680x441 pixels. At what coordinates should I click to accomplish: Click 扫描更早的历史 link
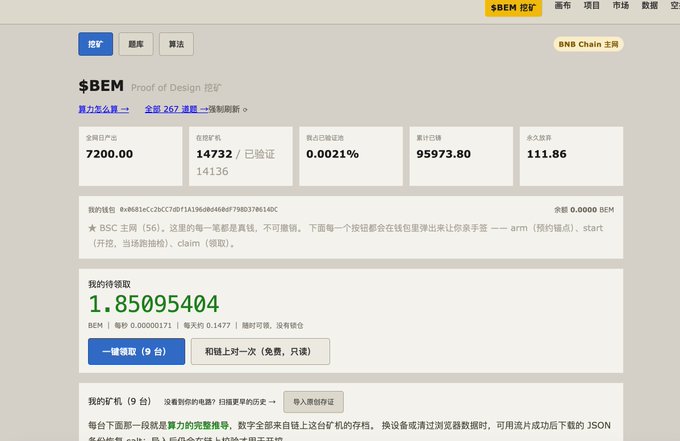247,402
